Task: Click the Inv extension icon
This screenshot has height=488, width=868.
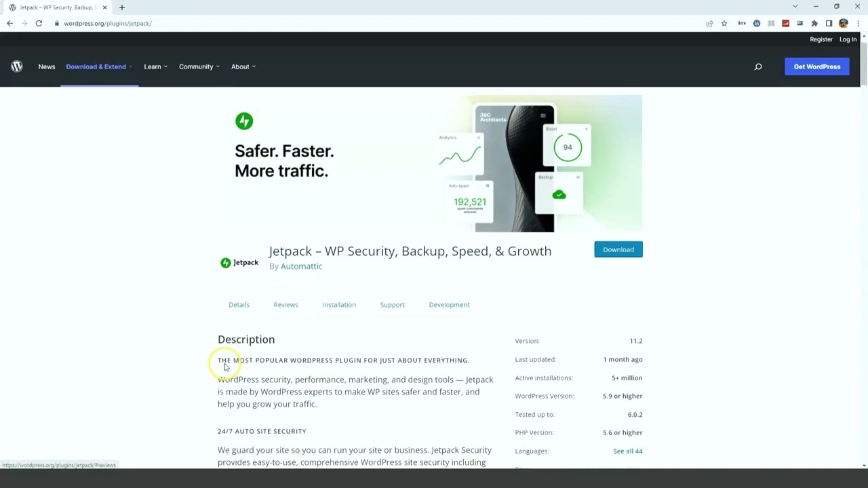Action: pyautogui.click(x=742, y=23)
